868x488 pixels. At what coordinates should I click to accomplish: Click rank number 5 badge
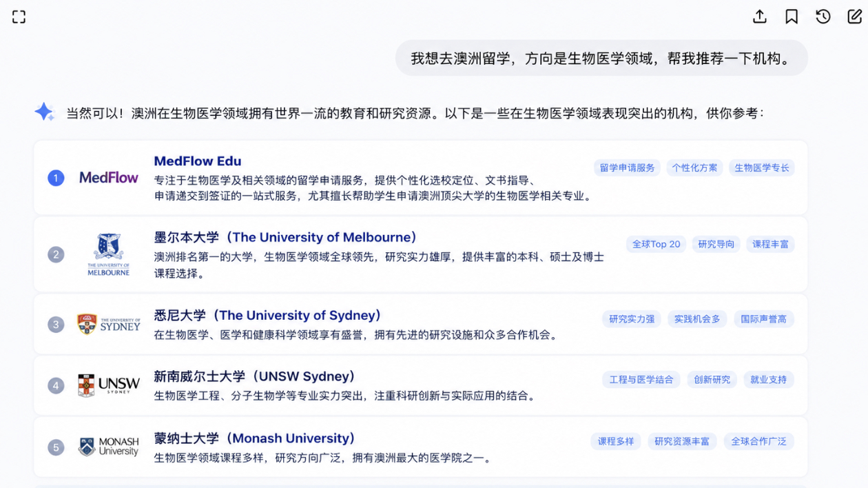click(56, 447)
